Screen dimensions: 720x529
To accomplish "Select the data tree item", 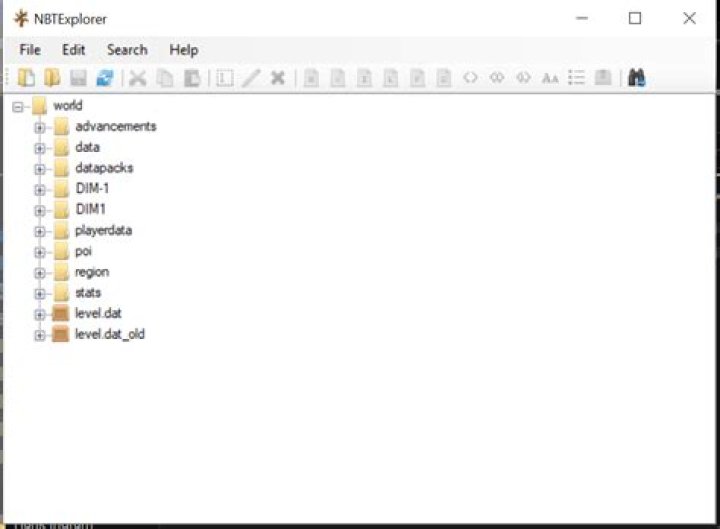I will click(x=87, y=147).
